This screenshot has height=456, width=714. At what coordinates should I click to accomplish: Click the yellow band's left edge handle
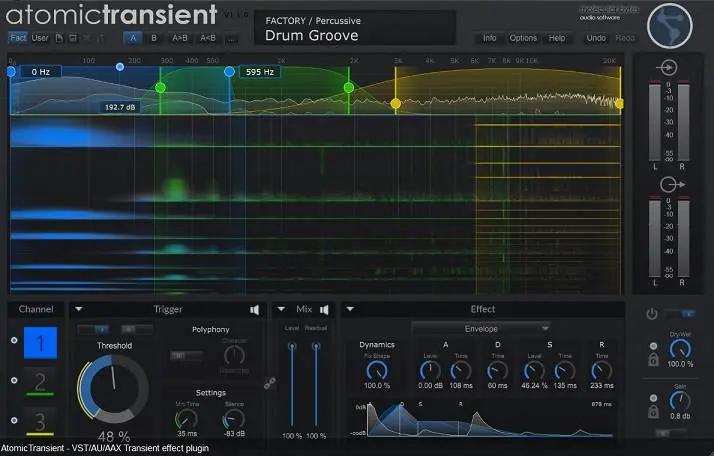[x=396, y=103]
